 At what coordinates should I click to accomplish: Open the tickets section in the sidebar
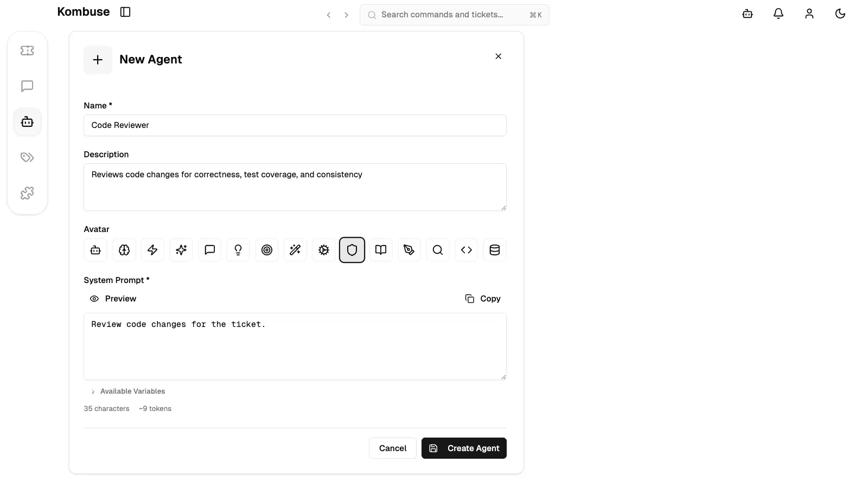[27, 50]
